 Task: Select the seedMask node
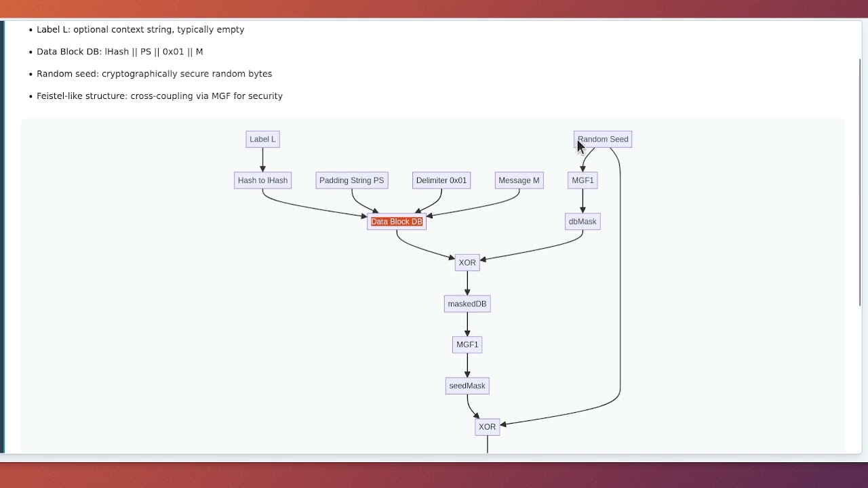(x=467, y=386)
